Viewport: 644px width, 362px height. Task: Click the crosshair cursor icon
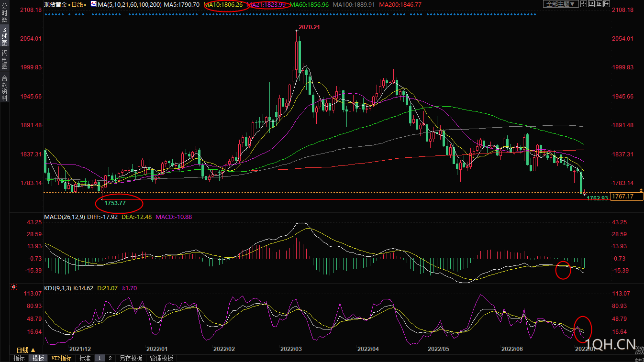click(584, 4)
